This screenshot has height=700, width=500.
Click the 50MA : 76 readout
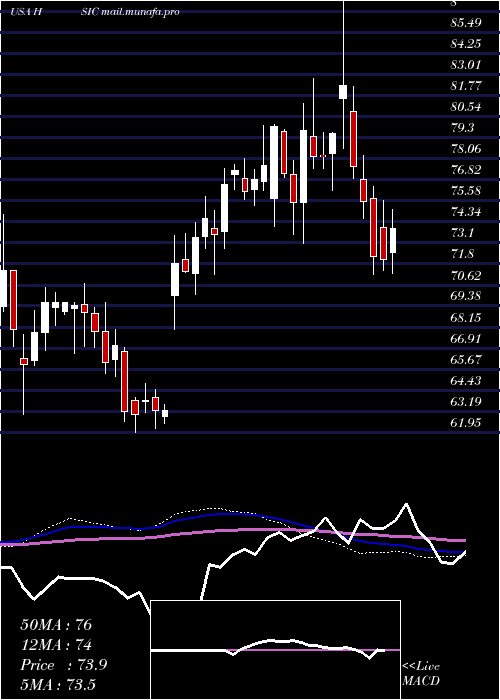point(56,625)
